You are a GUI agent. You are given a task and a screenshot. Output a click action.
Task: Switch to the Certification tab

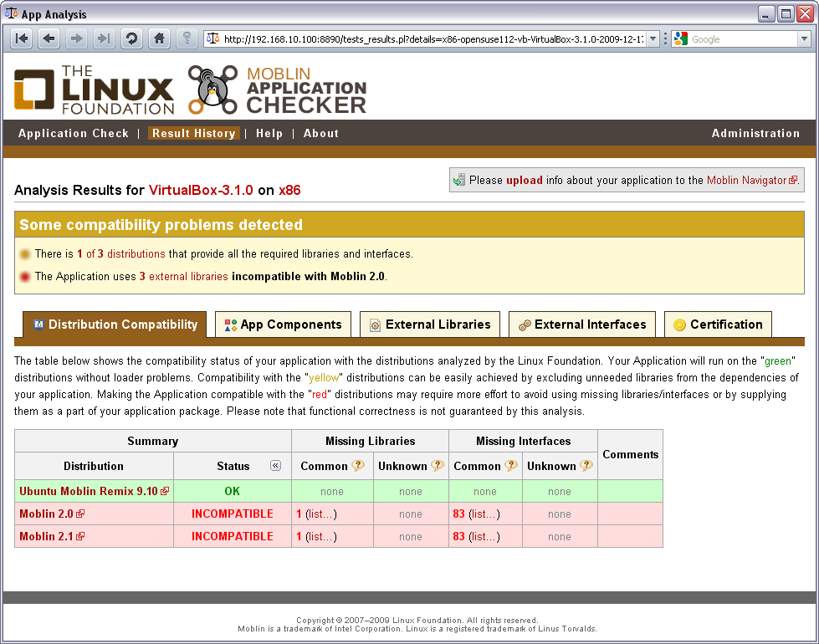(x=718, y=325)
